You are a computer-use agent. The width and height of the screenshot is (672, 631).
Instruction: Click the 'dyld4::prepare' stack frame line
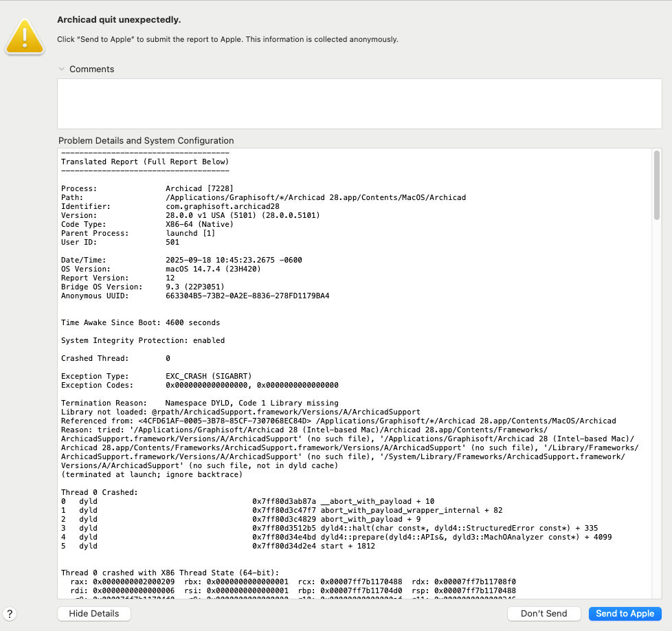tap(337, 538)
